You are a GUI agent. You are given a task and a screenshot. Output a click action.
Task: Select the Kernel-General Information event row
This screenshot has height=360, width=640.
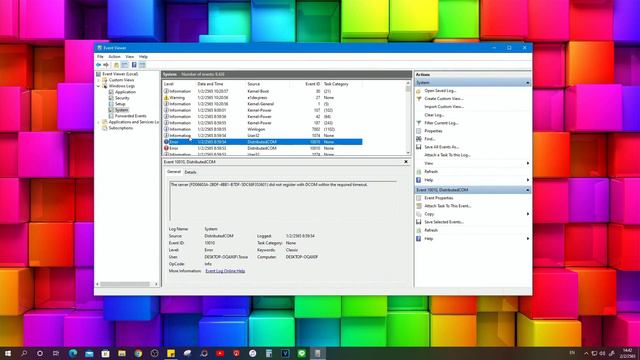coord(262,104)
